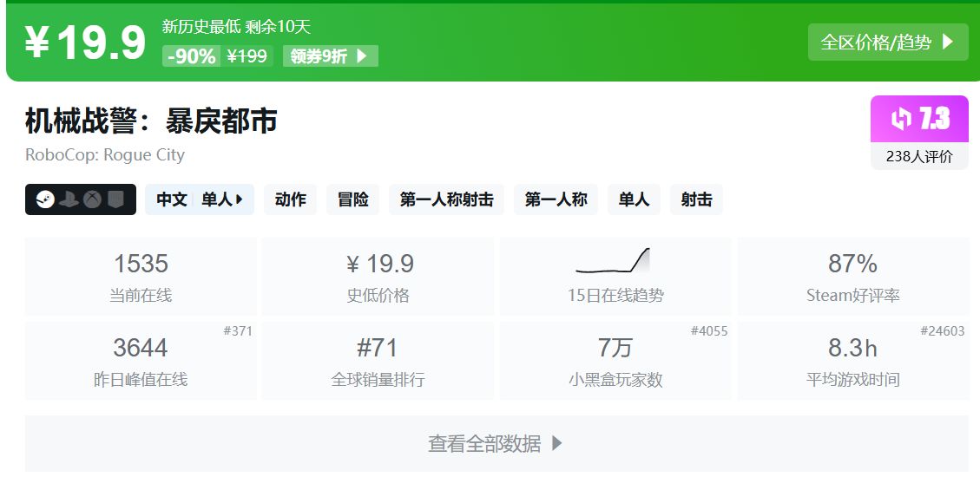Click the ¥19.9 current price

(85, 42)
